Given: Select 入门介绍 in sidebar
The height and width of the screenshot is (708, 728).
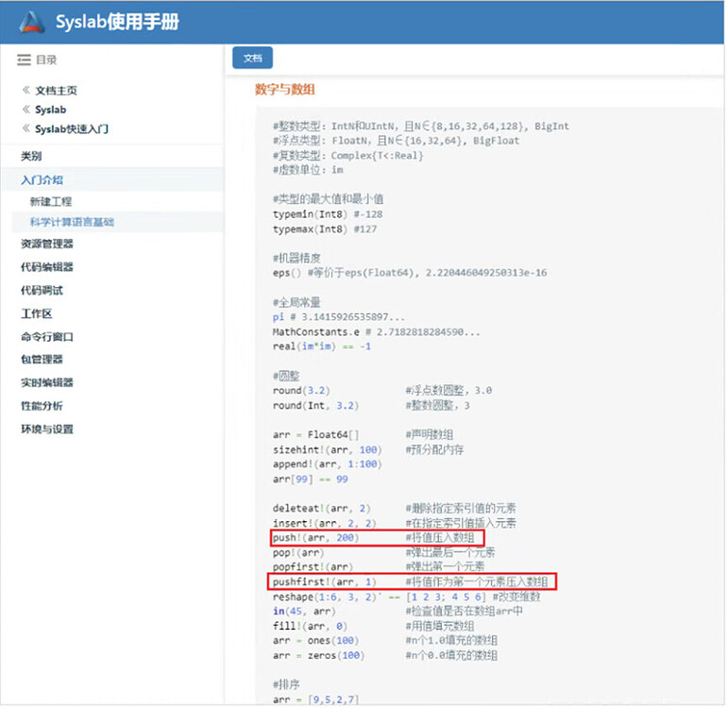Looking at the screenshot, I should tap(42, 180).
